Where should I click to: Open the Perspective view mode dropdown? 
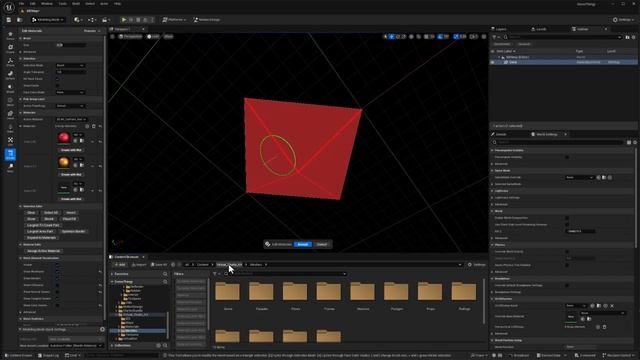pos(130,36)
